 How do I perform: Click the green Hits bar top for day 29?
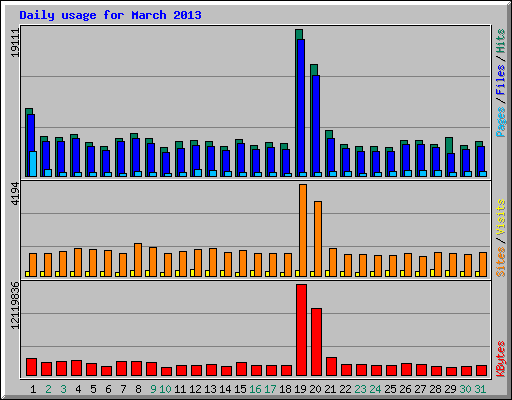449,145
